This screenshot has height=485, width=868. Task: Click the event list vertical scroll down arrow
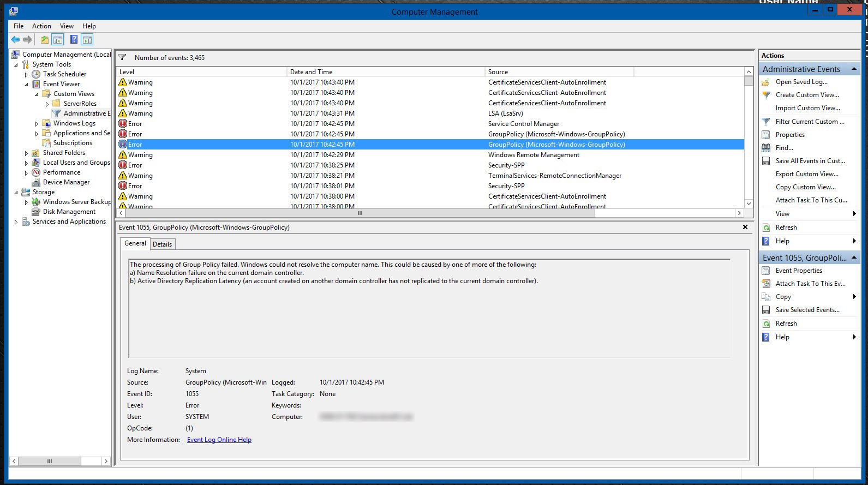[x=749, y=203]
